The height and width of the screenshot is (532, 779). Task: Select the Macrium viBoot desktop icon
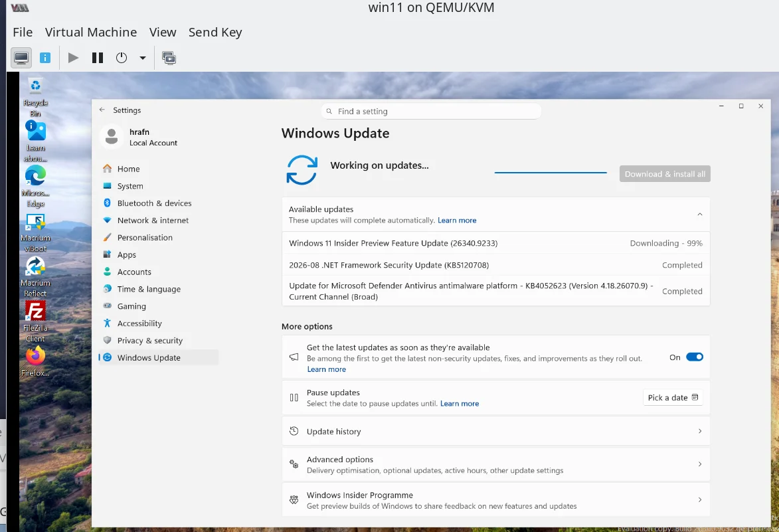pyautogui.click(x=35, y=232)
